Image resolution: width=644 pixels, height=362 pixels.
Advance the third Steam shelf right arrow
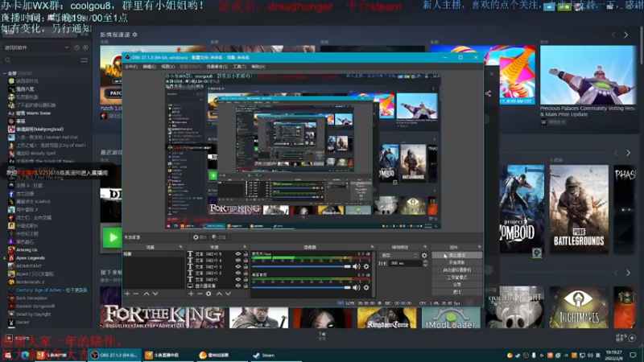pos(629,273)
